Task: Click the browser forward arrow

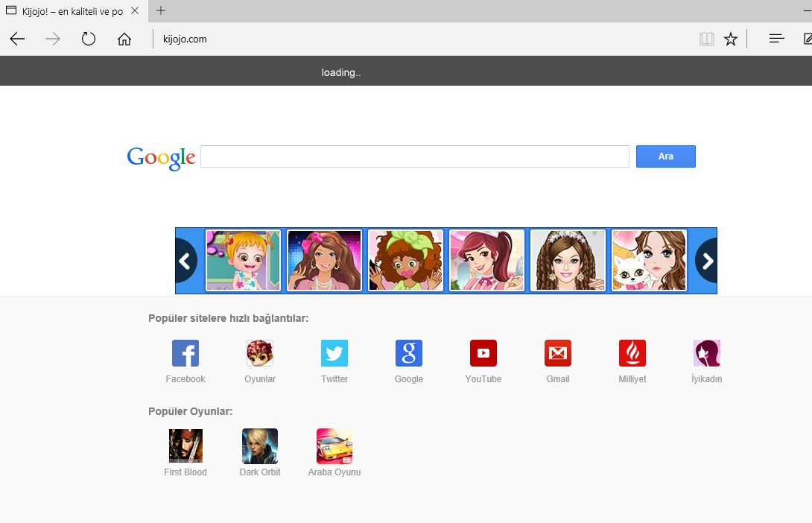Action: tap(53, 39)
